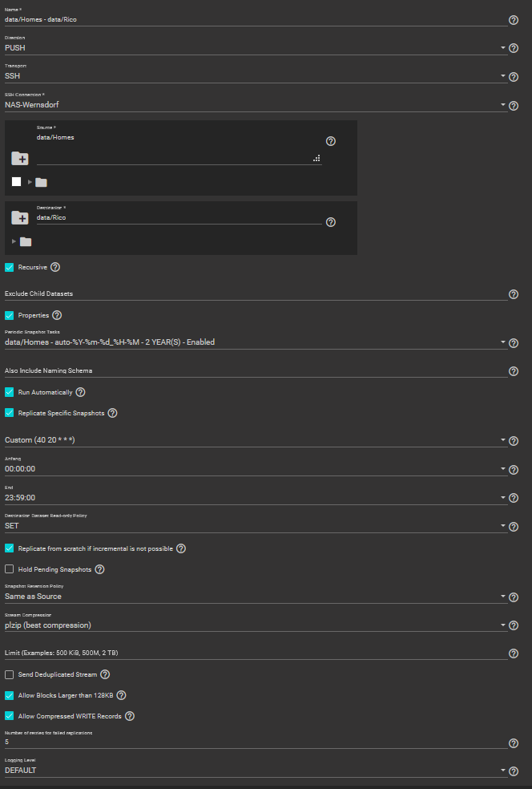Viewport: 532px width, 789px height.
Task: Click help icon beside Properties checkbox
Action: [x=57, y=316]
